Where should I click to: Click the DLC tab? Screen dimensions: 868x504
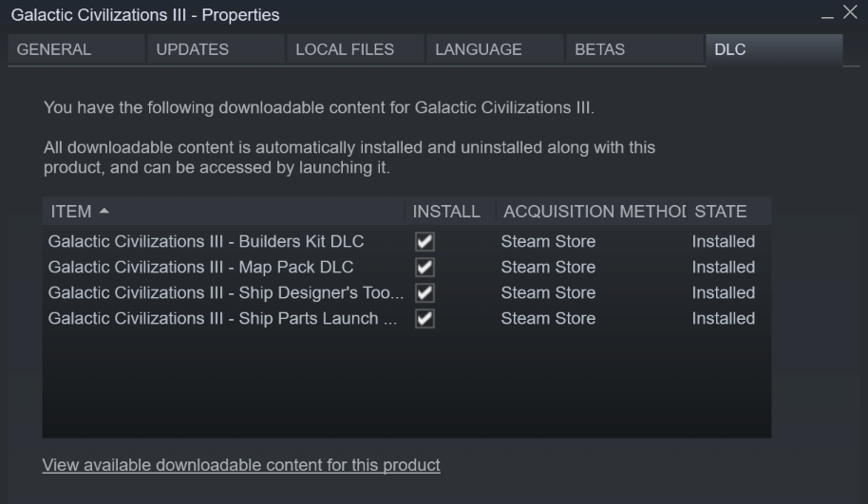[x=729, y=50]
